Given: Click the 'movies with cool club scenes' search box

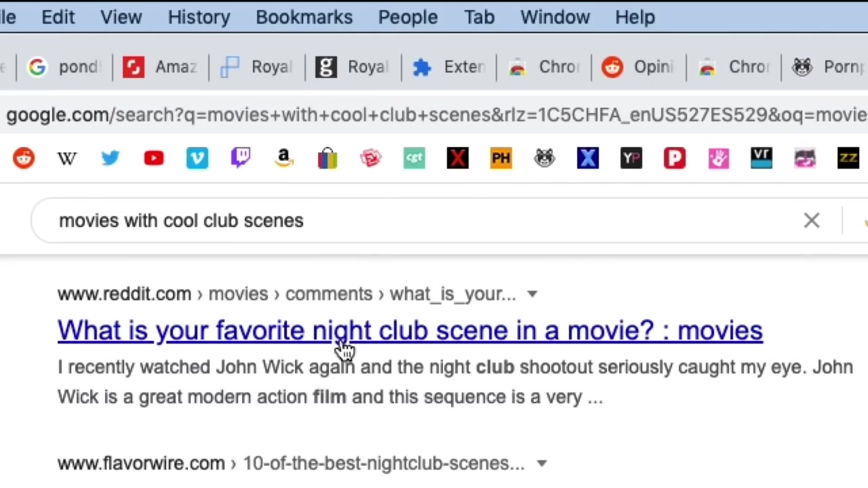Looking at the screenshot, I should (x=181, y=221).
